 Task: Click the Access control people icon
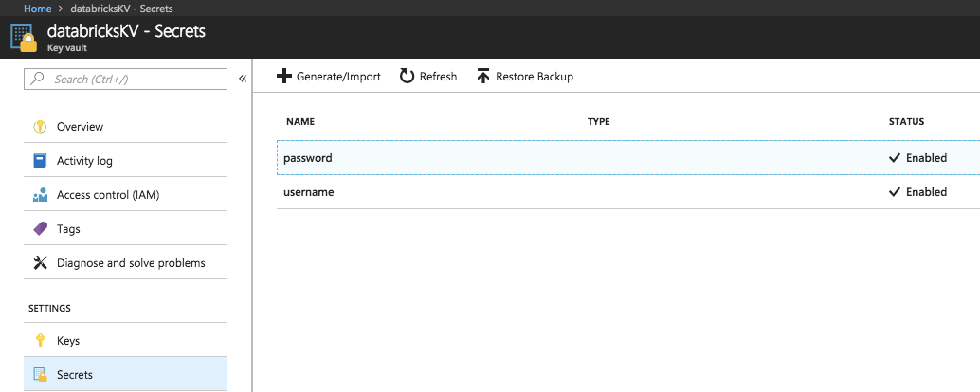click(40, 195)
